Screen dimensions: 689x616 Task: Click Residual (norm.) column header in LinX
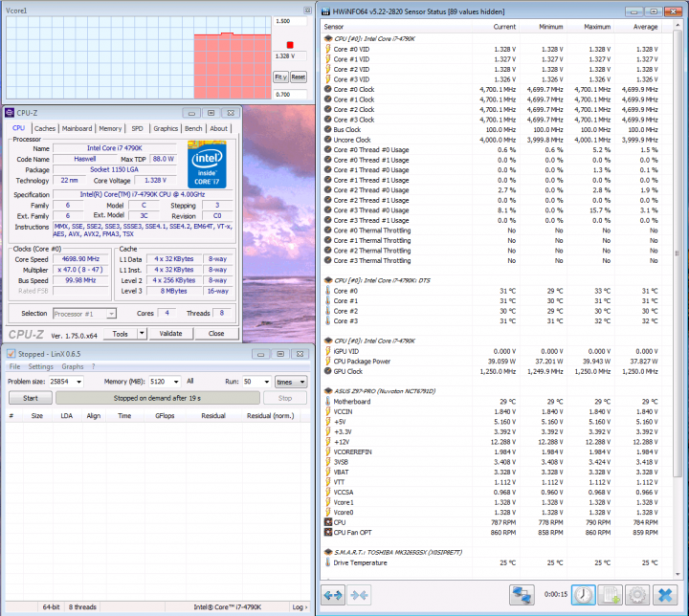point(270,416)
